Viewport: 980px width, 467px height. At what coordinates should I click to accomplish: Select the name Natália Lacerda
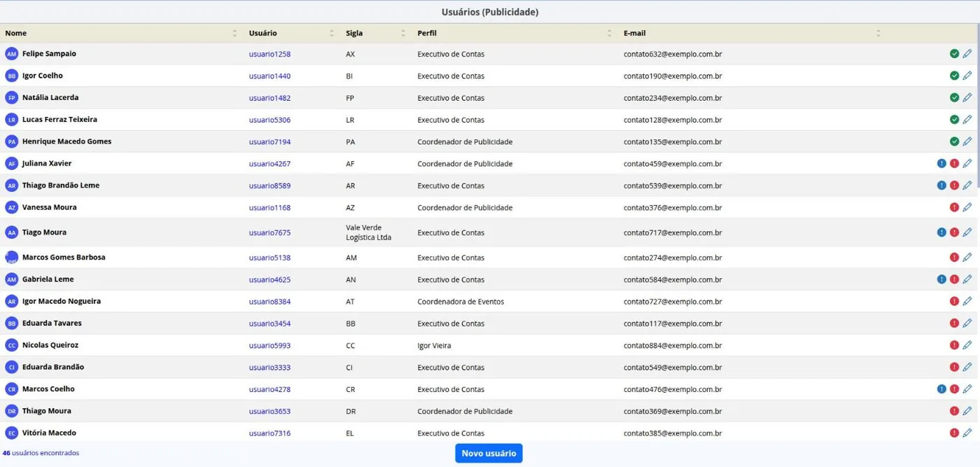[x=50, y=97]
